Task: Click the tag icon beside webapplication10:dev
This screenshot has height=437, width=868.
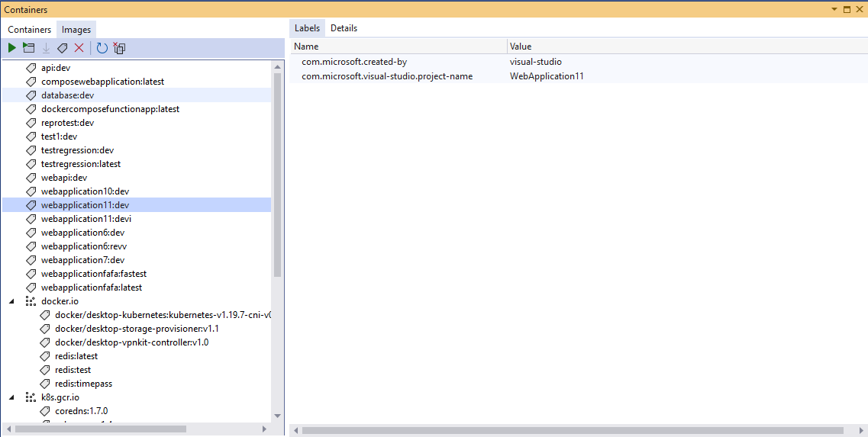Action: click(31, 191)
